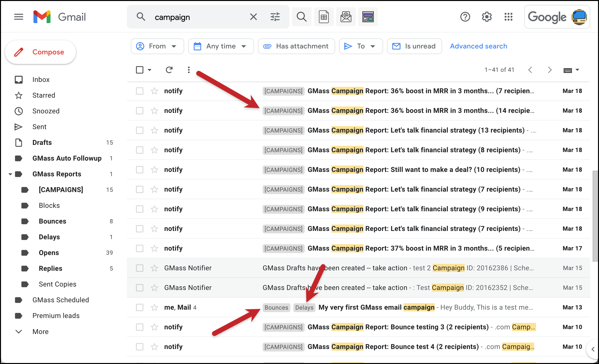This screenshot has height=364, width=599.
Task: Select checkbox for financial strategy (13 recipients) email
Action: 140,130
